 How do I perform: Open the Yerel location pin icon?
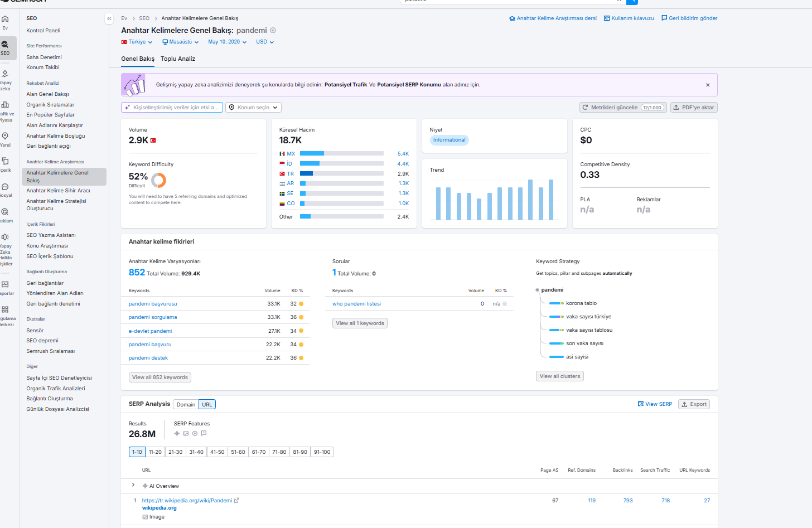coord(5,136)
